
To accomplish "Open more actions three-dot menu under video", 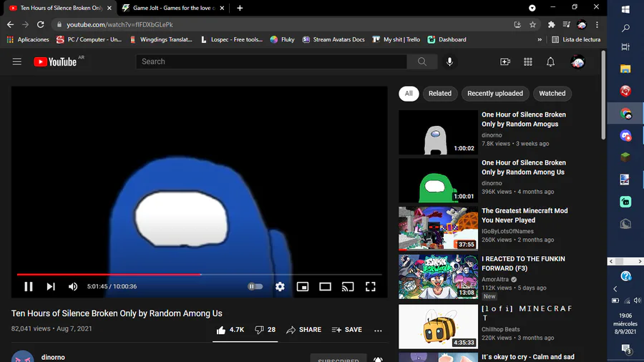I will 378,330.
